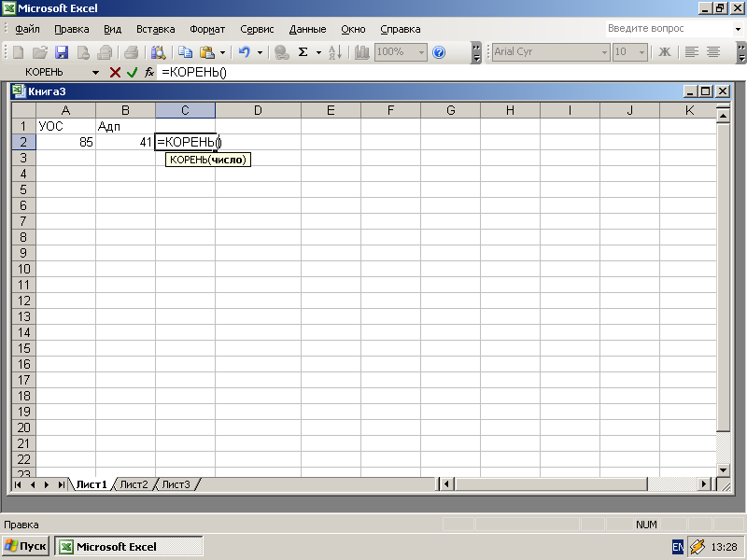Click the Sort Ascending icon
Viewport: 747px width, 560px height.
335,52
